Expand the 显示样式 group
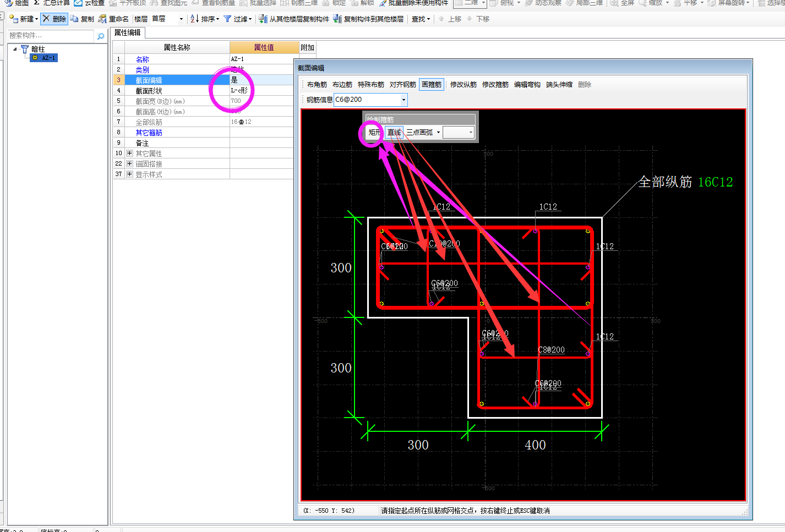This screenshot has width=785, height=532. tap(130, 174)
